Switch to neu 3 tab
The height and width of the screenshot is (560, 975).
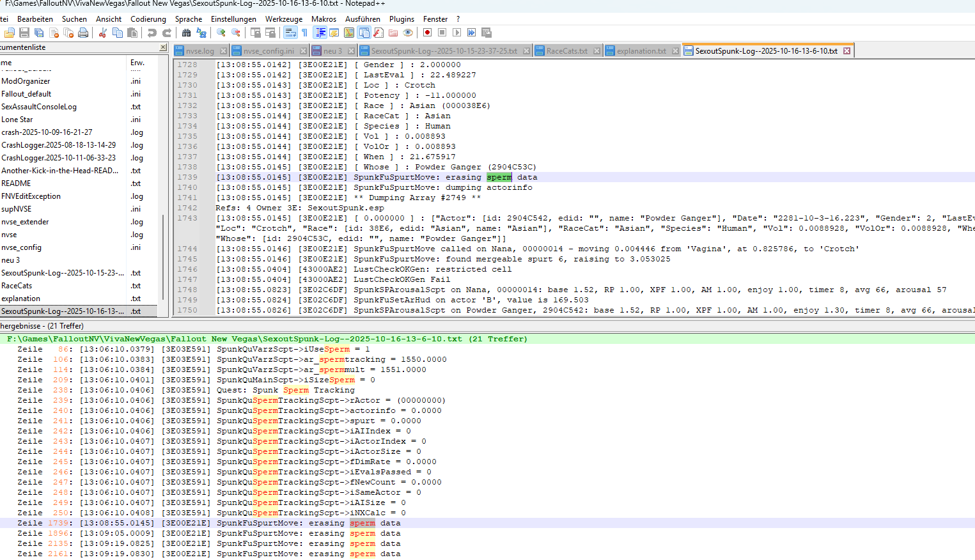[x=332, y=51]
